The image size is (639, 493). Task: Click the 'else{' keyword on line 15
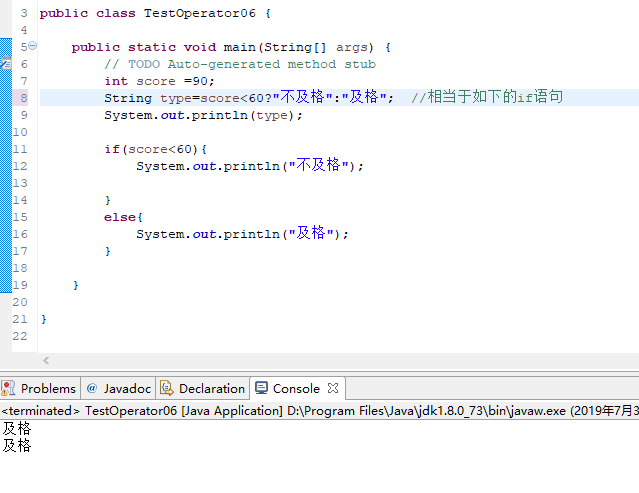[x=123, y=217]
